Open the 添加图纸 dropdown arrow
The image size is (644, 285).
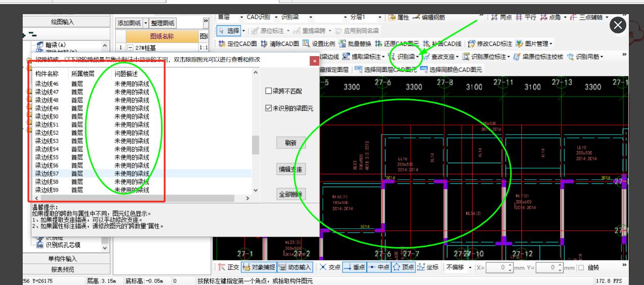(x=146, y=23)
